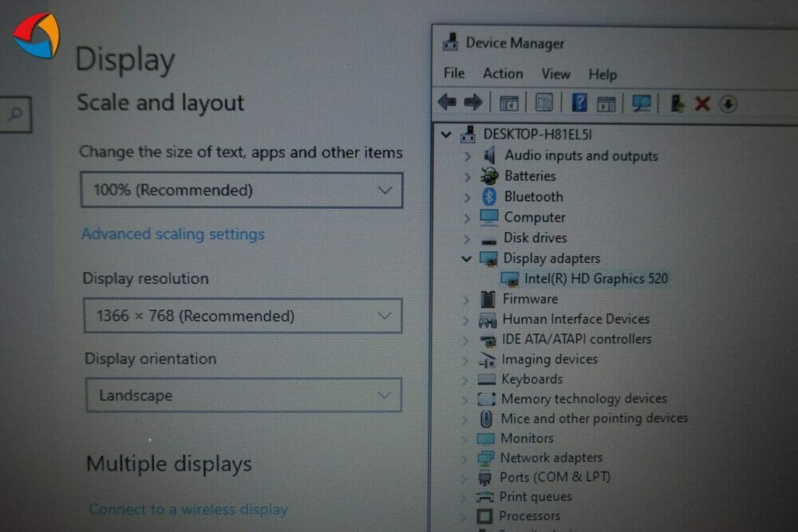Expand the Audio inputs and outputs chevron
798x532 pixels.
coord(467,156)
